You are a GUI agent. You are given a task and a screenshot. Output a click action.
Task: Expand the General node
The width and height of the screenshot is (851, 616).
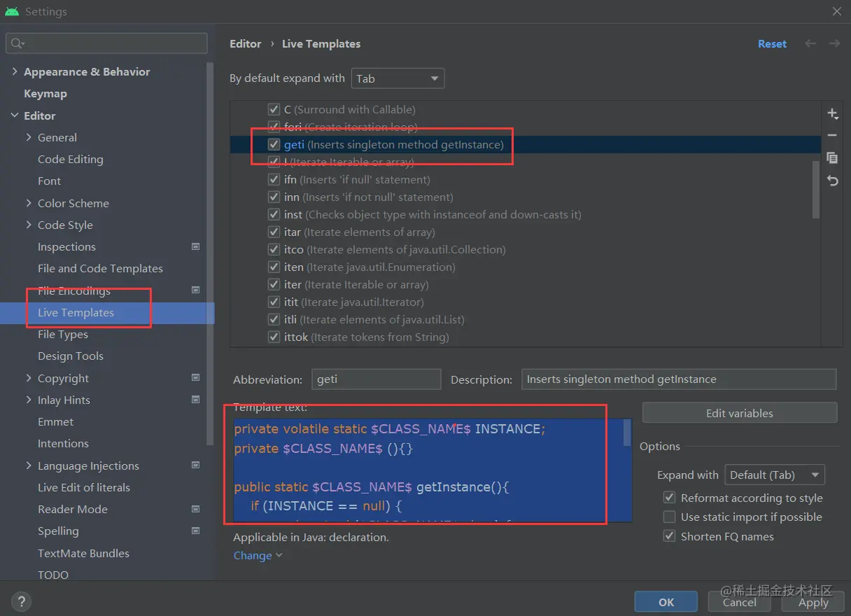click(x=29, y=137)
